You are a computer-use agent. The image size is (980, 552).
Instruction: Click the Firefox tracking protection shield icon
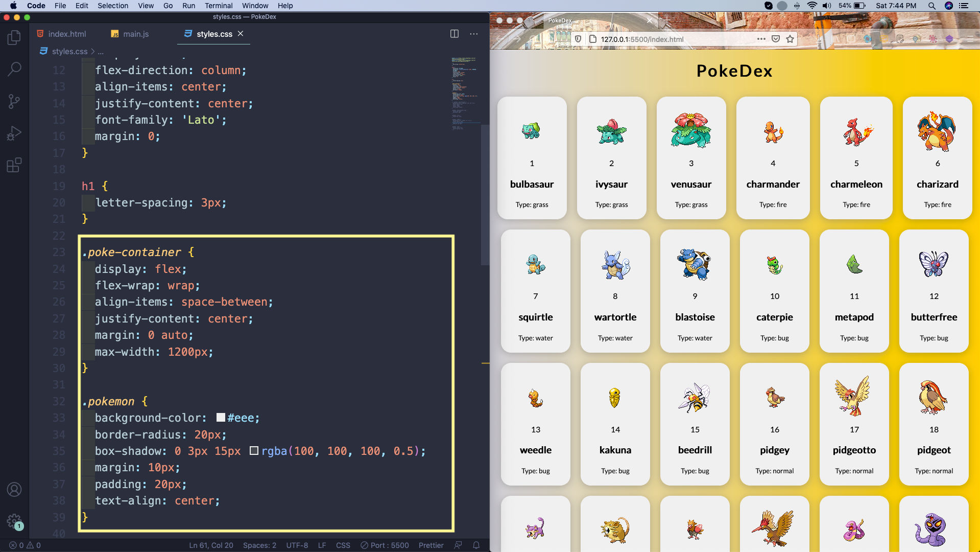578,39
